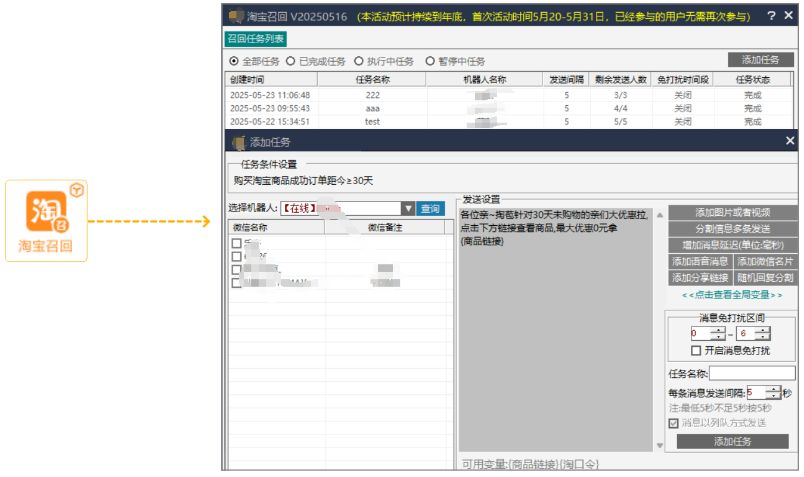Screen dimensions: 804x477
Task: Click the 查询 button
Action: coord(430,208)
